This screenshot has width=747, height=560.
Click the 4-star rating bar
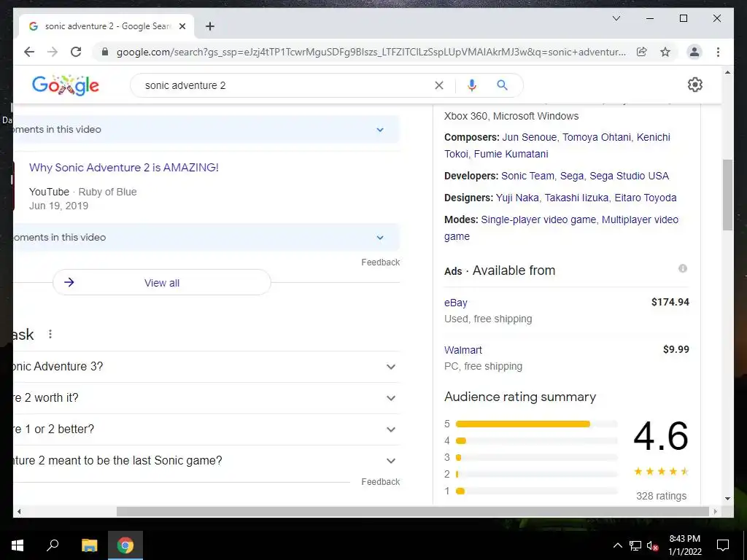[536, 441]
